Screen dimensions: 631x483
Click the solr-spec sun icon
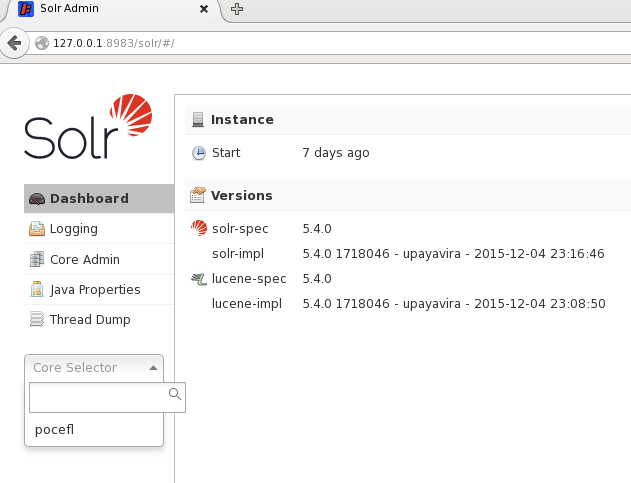pyautogui.click(x=199, y=228)
